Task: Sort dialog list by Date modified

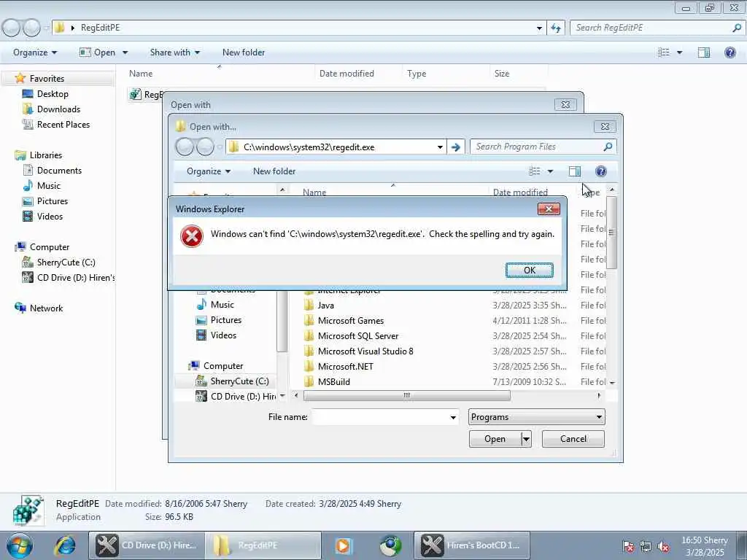Action: click(520, 192)
